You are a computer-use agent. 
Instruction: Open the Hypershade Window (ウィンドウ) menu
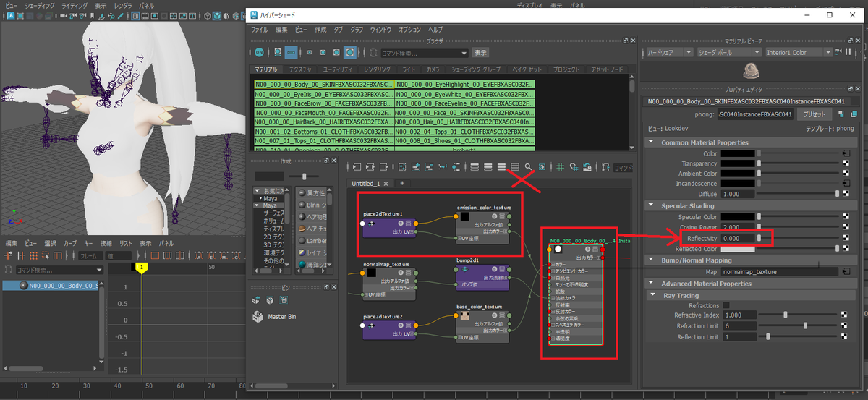click(x=380, y=30)
